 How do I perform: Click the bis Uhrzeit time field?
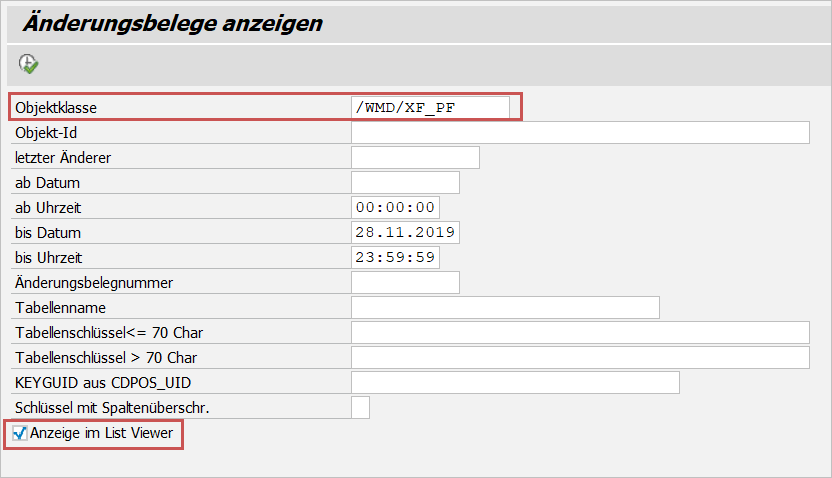pos(396,258)
